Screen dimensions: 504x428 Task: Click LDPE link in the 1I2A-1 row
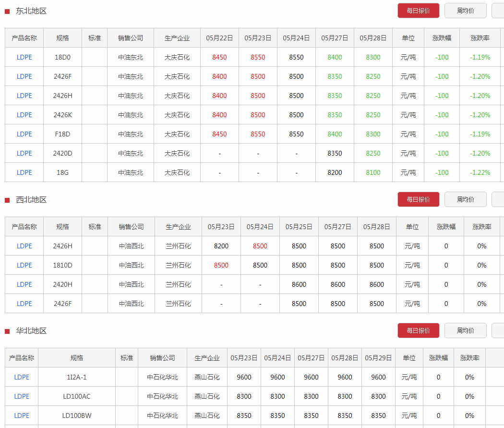pyautogui.click(x=22, y=377)
